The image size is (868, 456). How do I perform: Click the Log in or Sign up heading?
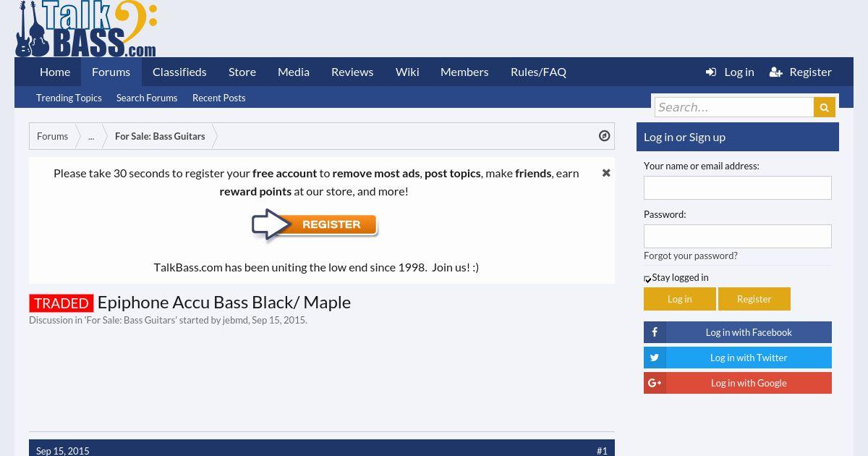pos(684,137)
